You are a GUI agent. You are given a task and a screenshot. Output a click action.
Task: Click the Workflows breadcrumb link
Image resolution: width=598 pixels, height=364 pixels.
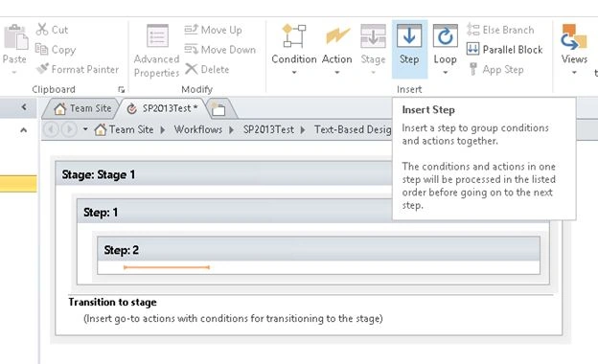point(198,129)
